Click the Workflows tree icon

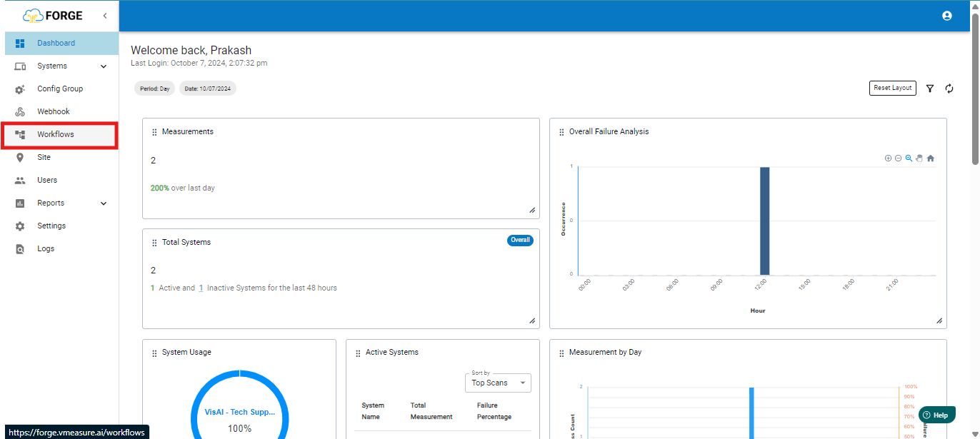(20, 134)
